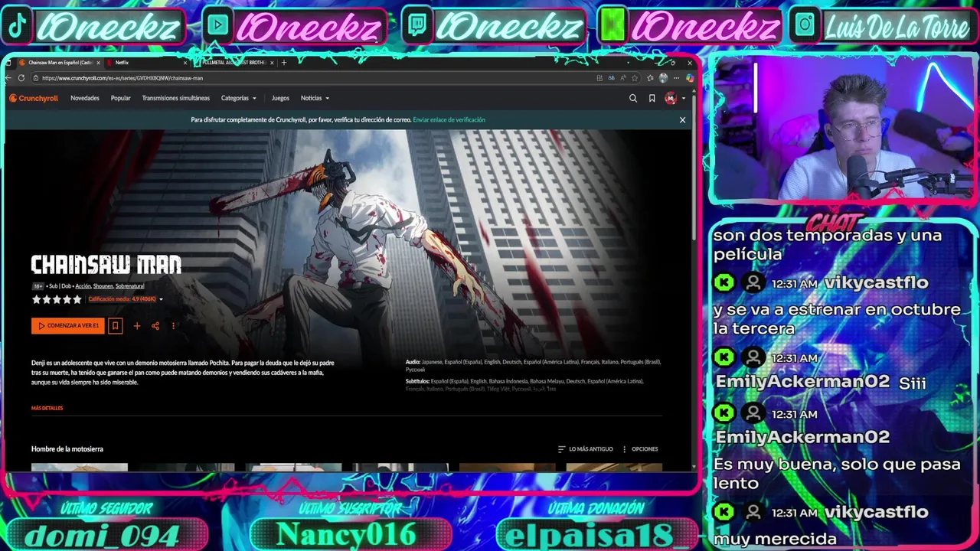This screenshot has height=551, width=980.
Task: Click chat username vikycastflo above 'y se va a estrenar'
Action: click(x=876, y=282)
